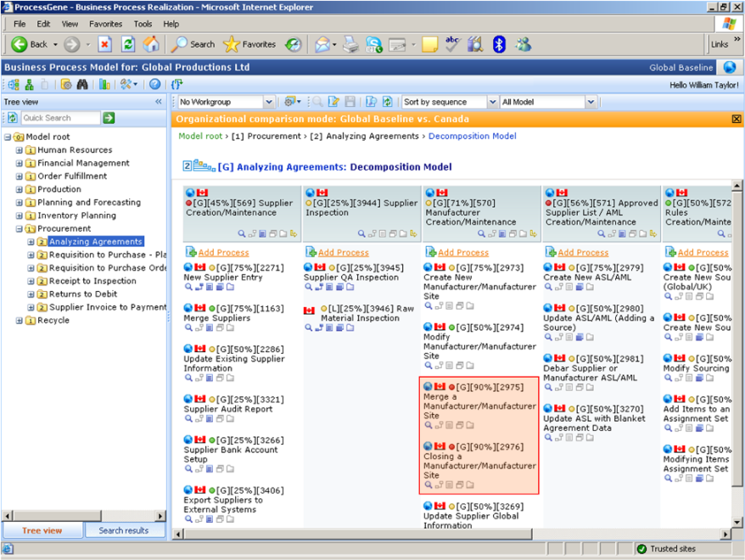Click the organization tree icon in app toolbar
The height and width of the screenshot is (560, 745).
[x=30, y=85]
